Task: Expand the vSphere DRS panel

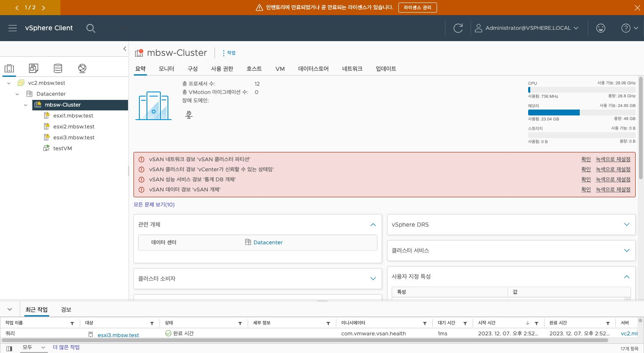Action: pyautogui.click(x=627, y=225)
